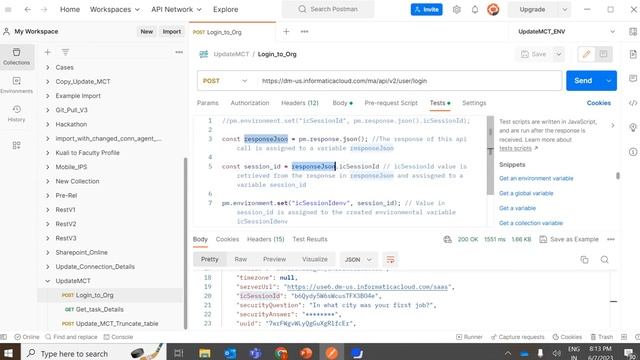Image resolution: width=640 pixels, height=360 pixels.
Task: Open a new request tab with plus icon
Action: pos(286,31)
